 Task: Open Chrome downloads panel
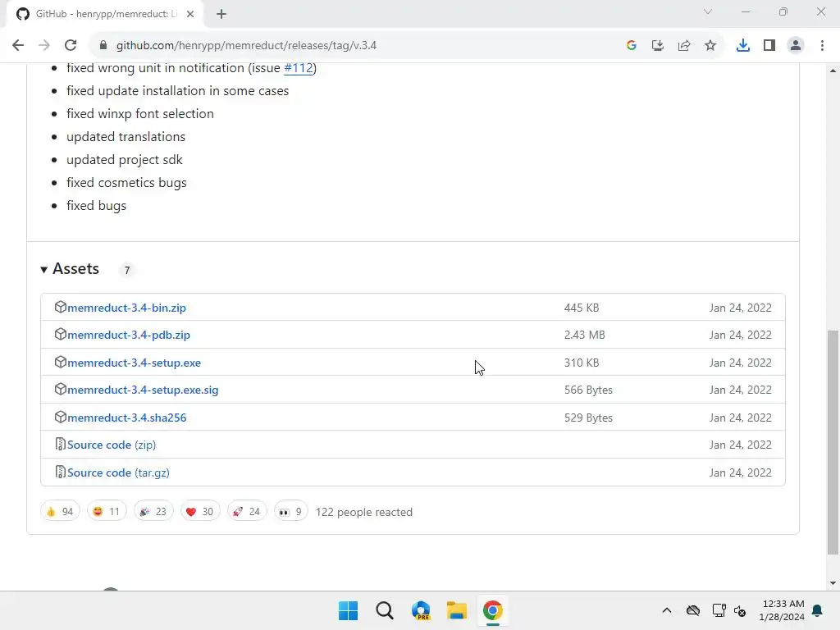coord(742,46)
